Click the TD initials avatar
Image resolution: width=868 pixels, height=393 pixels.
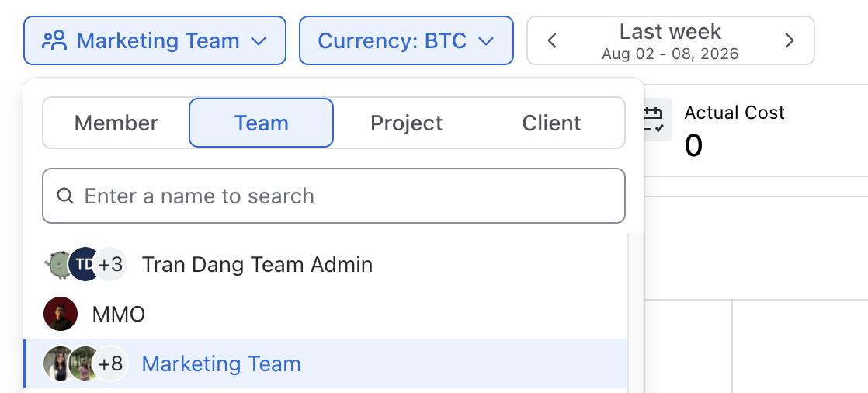tap(84, 264)
